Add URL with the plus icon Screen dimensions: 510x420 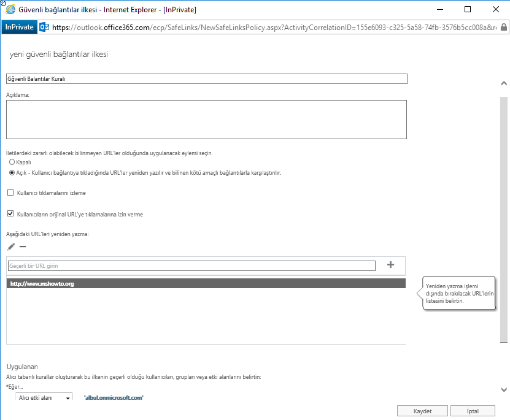pos(390,265)
